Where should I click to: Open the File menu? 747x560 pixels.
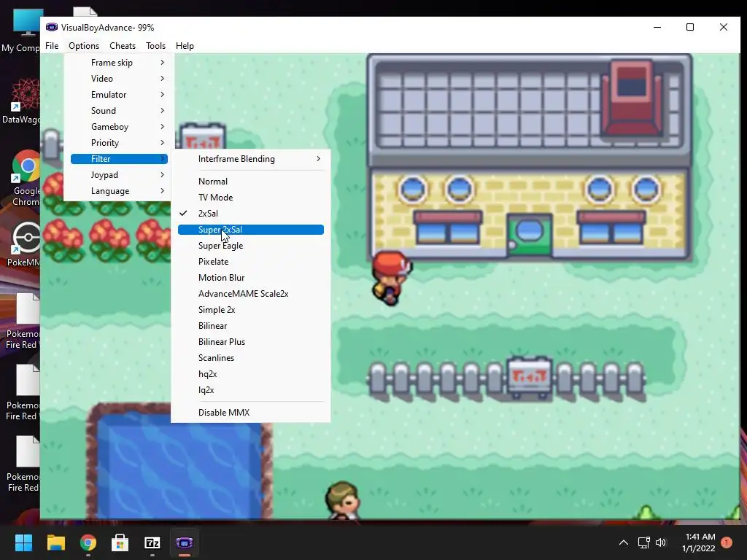(x=52, y=46)
